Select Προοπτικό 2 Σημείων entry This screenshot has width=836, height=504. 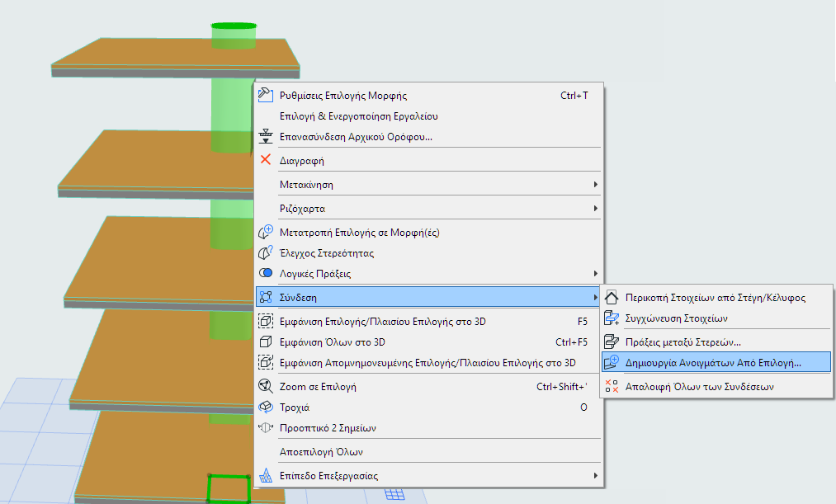[429, 428]
